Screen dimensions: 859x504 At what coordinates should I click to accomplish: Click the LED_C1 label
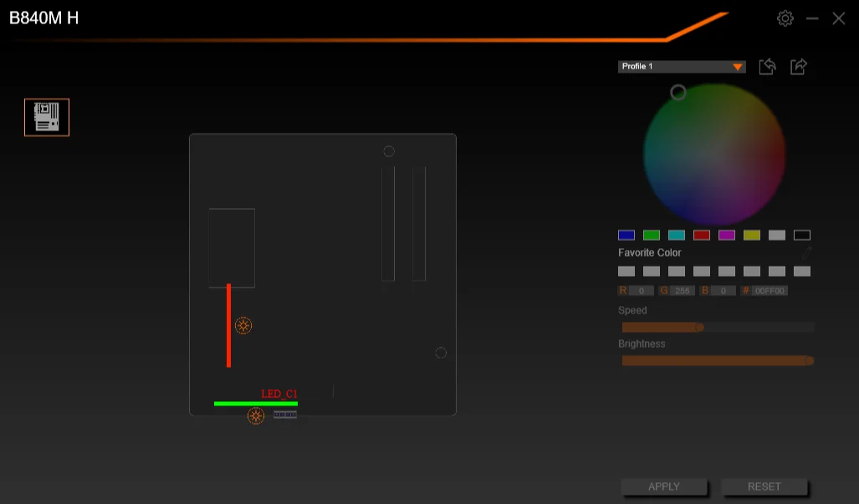pyautogui.click(x=279, y=394)
